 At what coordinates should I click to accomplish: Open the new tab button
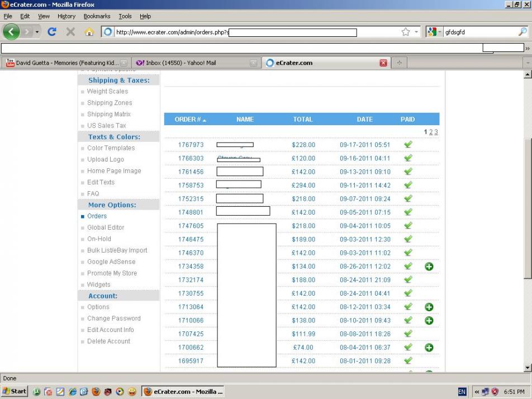coord(399,63)
